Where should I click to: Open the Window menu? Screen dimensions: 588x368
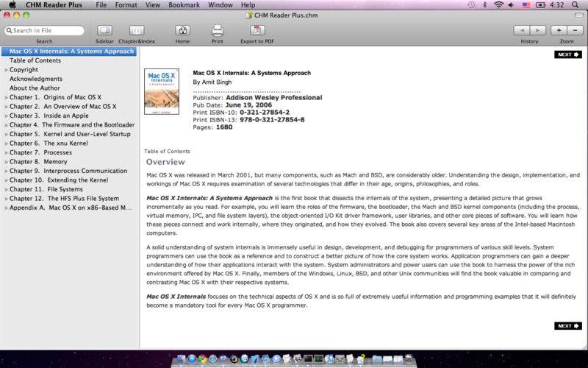coord(220,5)
